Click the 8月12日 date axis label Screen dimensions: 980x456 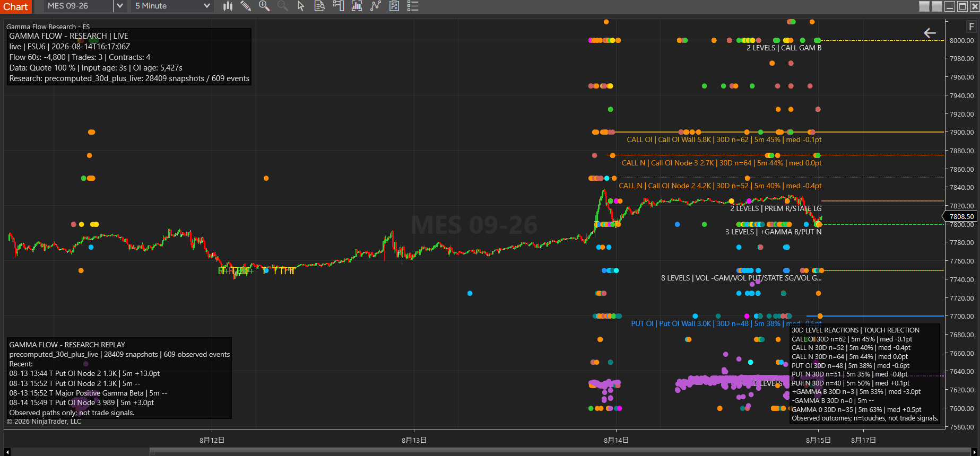pos(212,440)
